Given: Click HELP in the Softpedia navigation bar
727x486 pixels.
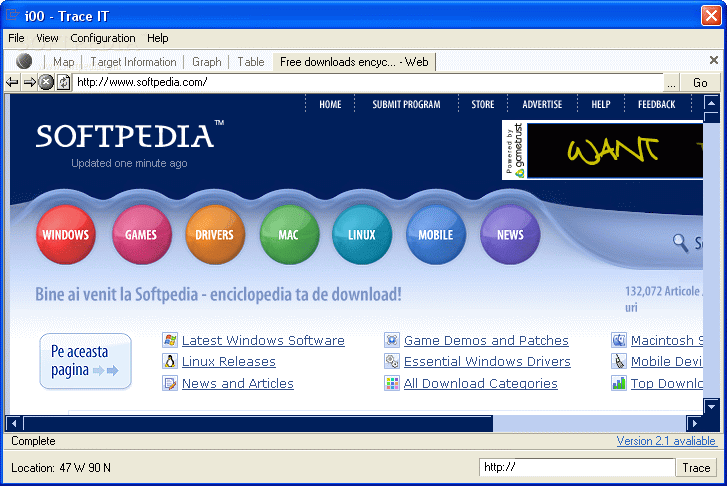Looking at the screenshot, I should pos(601,104).
